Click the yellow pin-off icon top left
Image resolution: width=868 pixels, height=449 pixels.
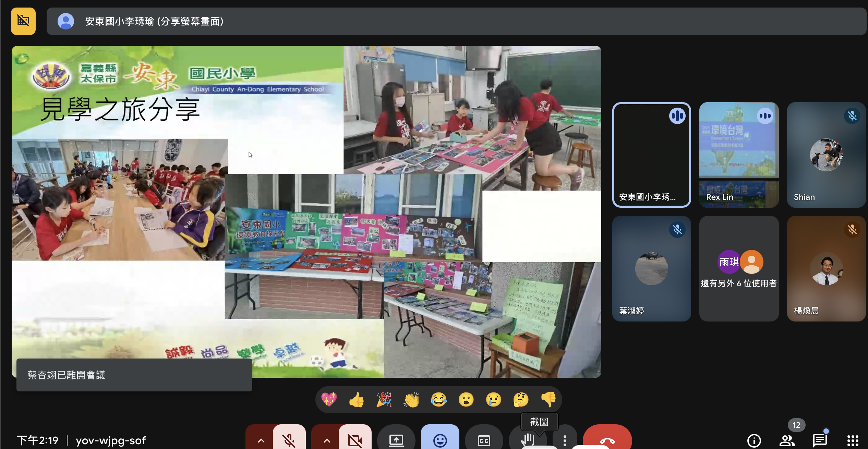pyautogui.click(x=23, y=21)
